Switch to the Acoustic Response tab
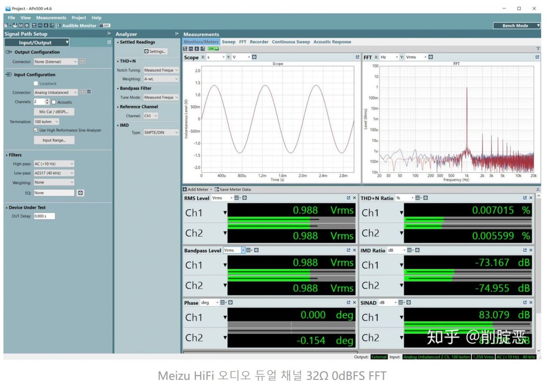548x392 pixels. coord(332,42)
